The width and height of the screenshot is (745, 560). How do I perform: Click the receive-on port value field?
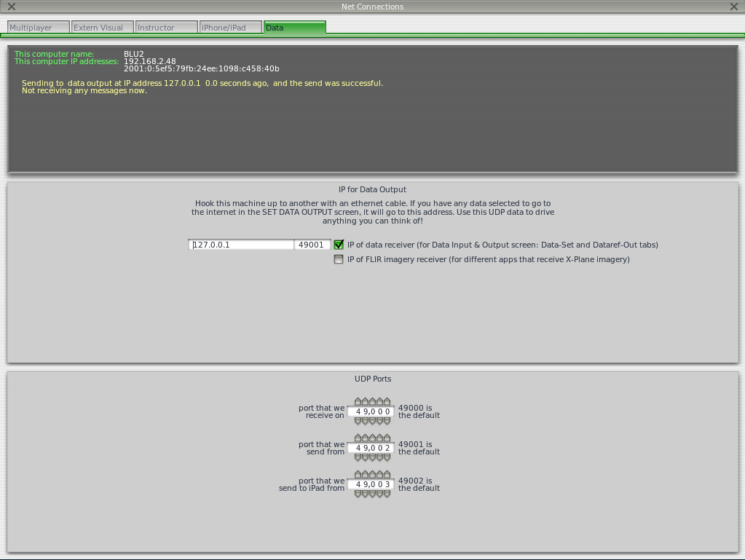(371, 411)
